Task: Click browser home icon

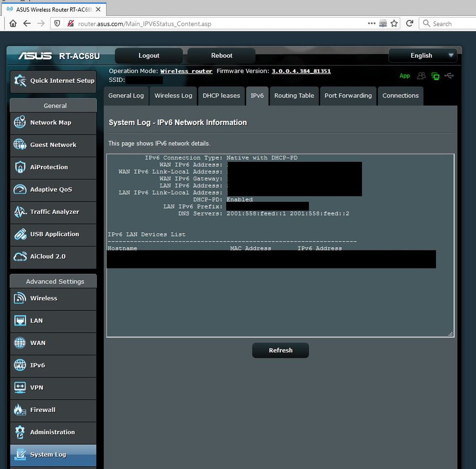Action: (x=13, y=23)
